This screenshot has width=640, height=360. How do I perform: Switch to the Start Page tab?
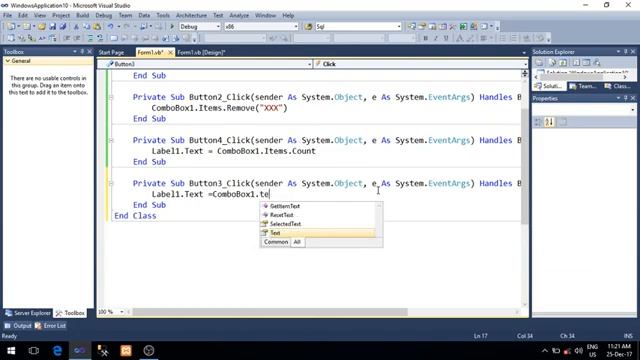point(111,52)
